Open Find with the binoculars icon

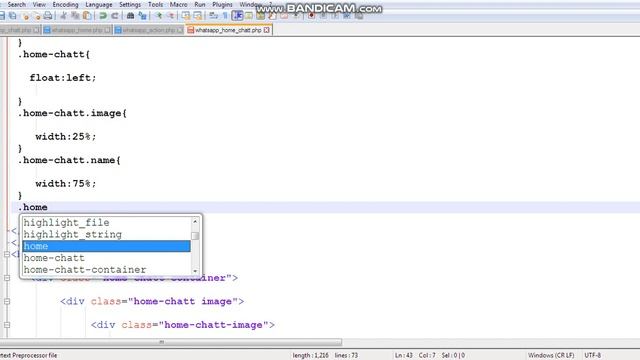tap(130, 16)
